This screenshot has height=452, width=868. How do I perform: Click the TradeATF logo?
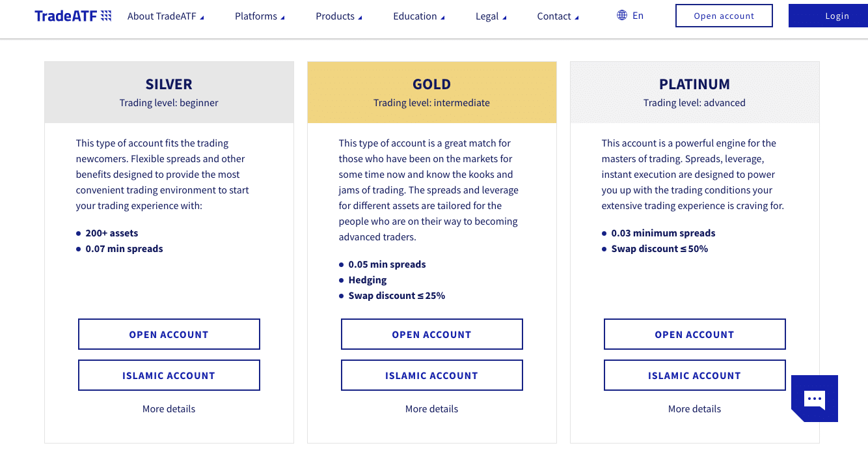[x=73, y=16]
